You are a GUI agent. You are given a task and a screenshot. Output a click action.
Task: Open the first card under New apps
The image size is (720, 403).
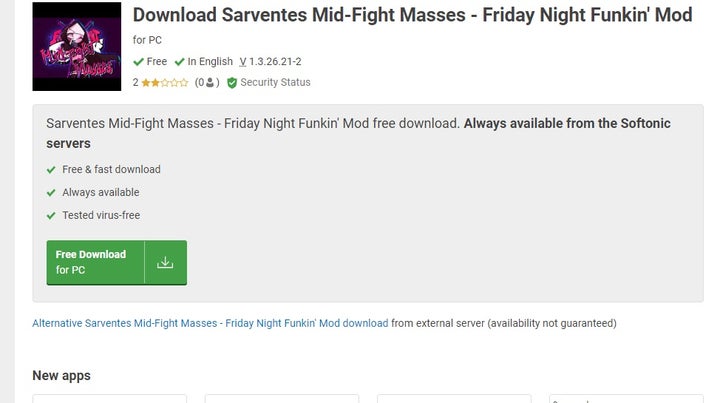click(x=111, y=398)
